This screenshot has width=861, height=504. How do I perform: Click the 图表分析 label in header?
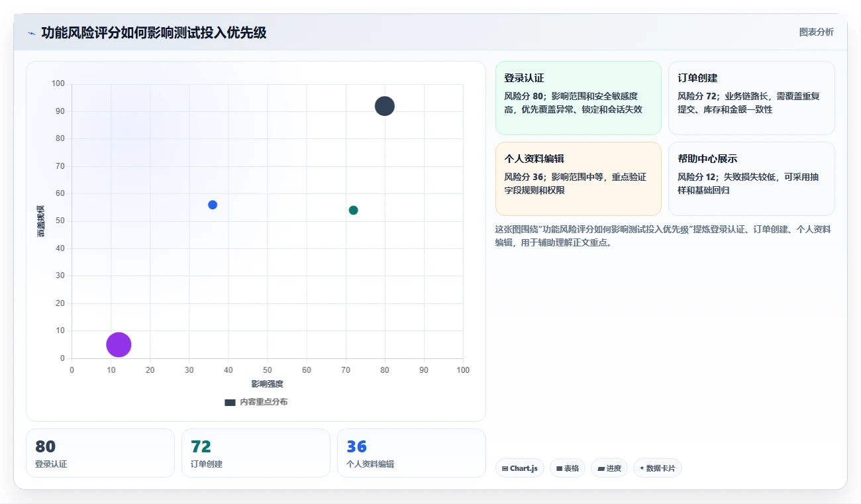click(816, 32)
